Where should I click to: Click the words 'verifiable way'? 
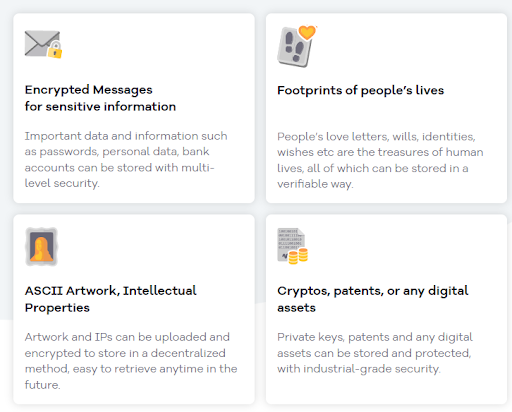(x=315, y=184)
